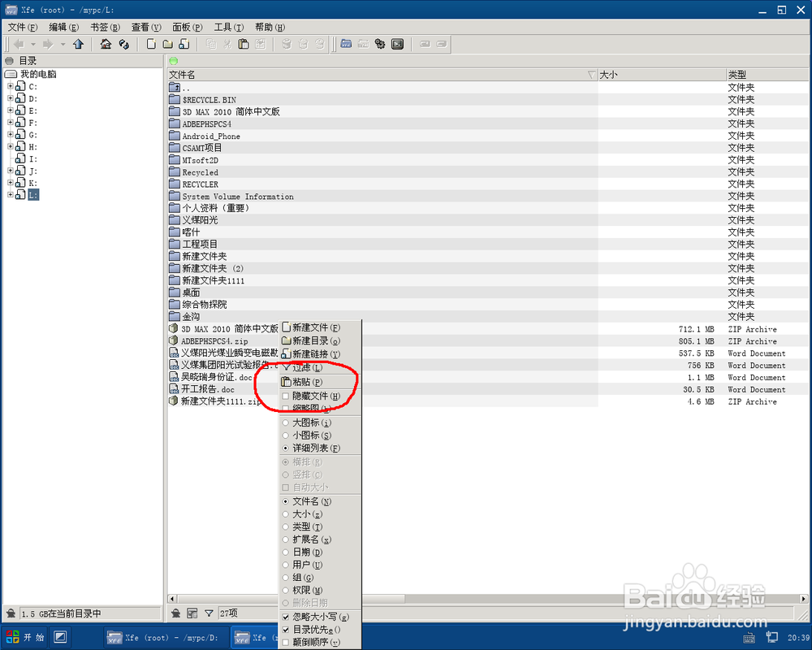
Task: Click the 文件名 column header
Action: coord(382,75)
